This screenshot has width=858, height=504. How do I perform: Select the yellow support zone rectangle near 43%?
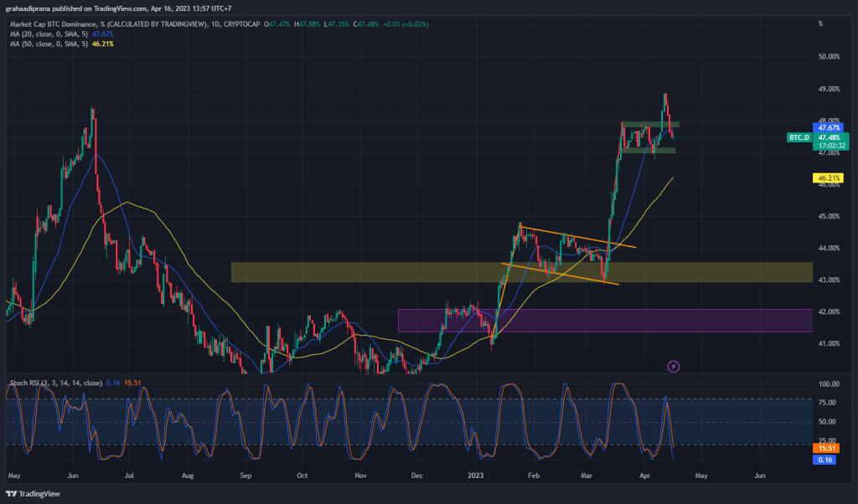point(521,272)
